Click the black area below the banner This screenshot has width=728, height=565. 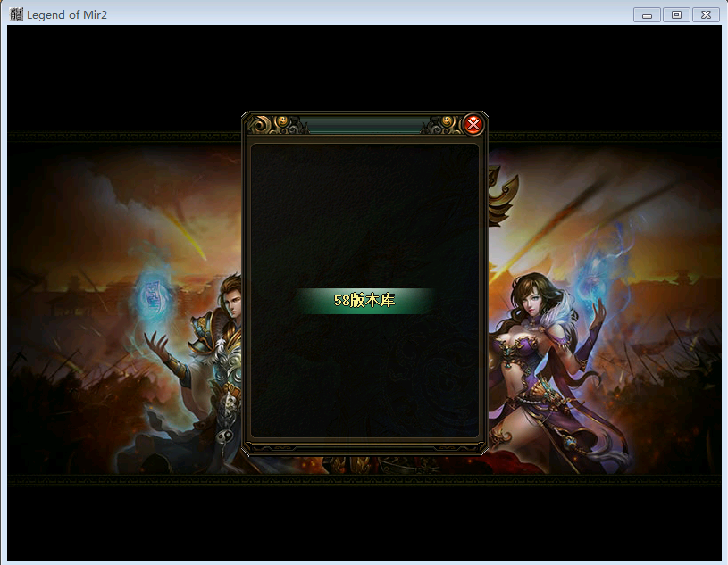click(x=364, y=522)
